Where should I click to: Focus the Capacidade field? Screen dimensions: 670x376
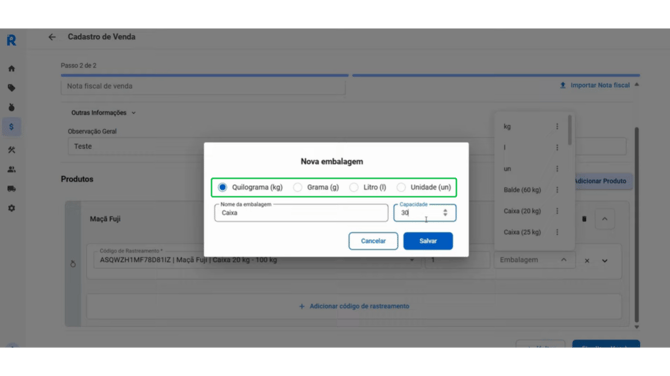click(x=425, y=213)
